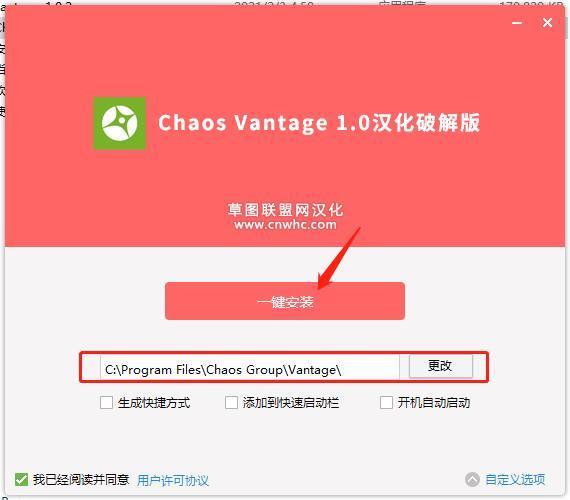Click the 更改 button to change path
The width and height of the screenshot is (570, 500).
click(441, 366)
